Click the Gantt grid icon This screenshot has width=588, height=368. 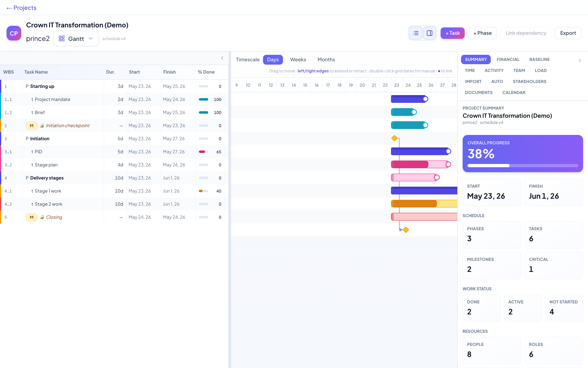click(62, 38)
